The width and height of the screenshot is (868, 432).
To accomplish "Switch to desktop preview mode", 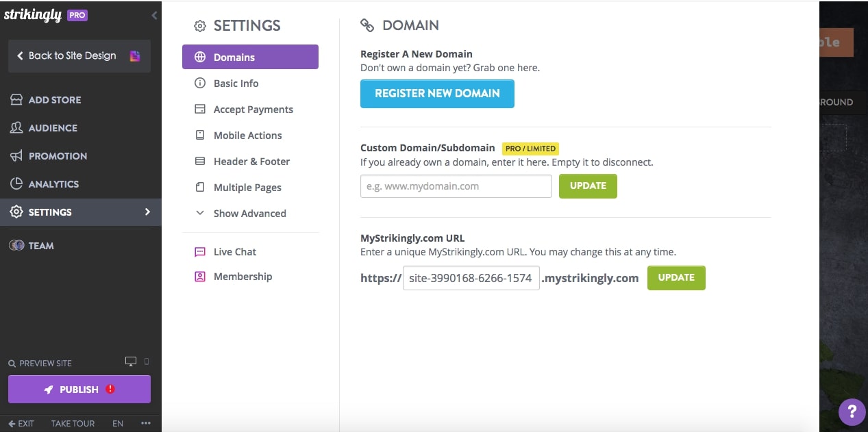I will [130, 361].
